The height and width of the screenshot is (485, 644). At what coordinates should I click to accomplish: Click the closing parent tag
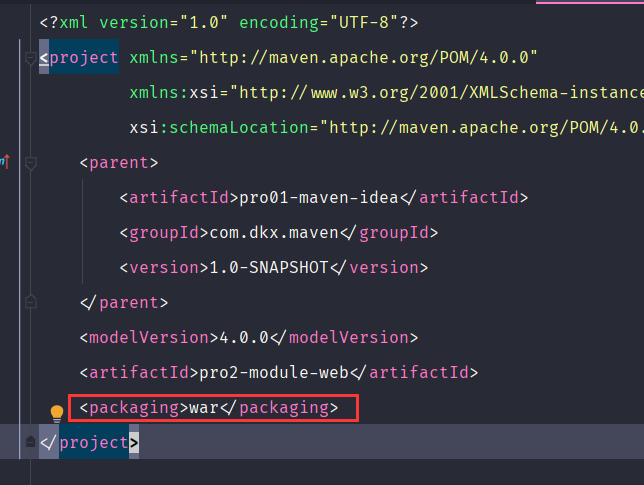click(x=124, y=303)
